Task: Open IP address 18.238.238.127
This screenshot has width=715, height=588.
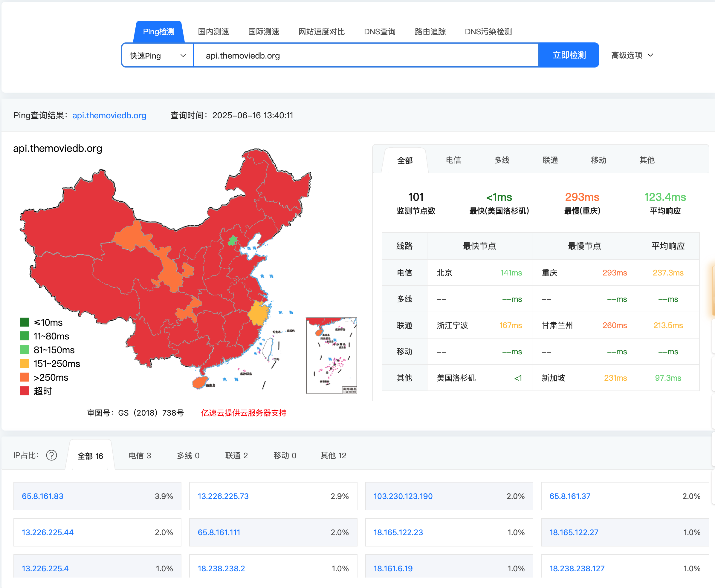Action: click(x=577, y=569)
